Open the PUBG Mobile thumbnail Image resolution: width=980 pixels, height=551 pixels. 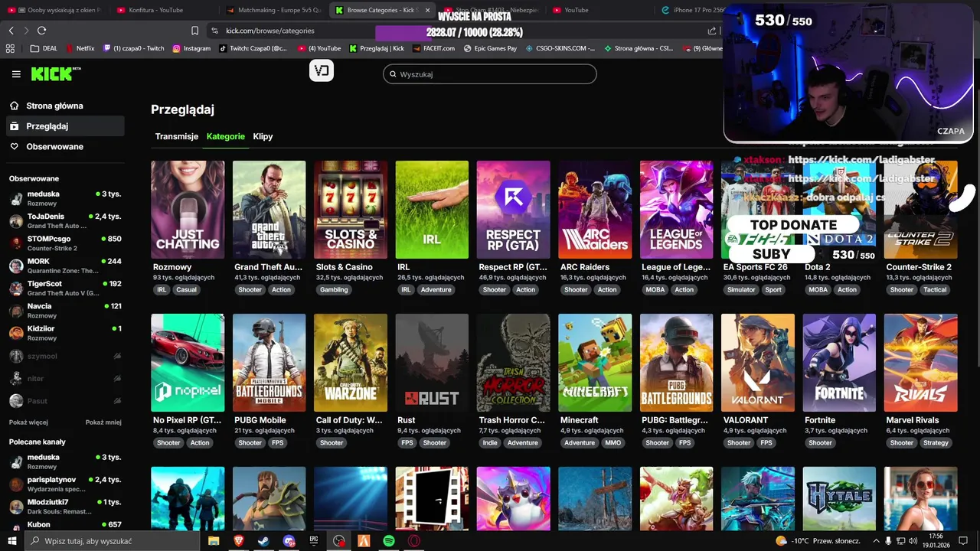(269, 363)
